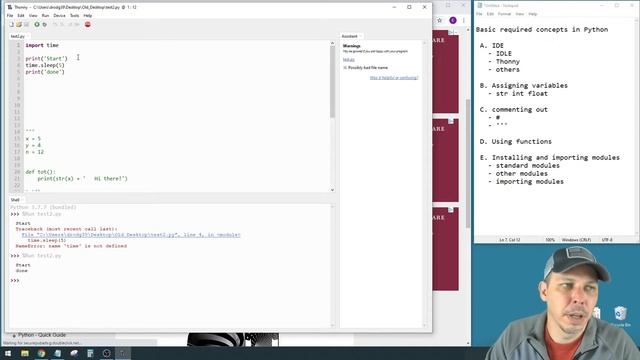This screenshot has height=360, width=640.
Task: Click on print('Start') code line
Action: point(47,58)
